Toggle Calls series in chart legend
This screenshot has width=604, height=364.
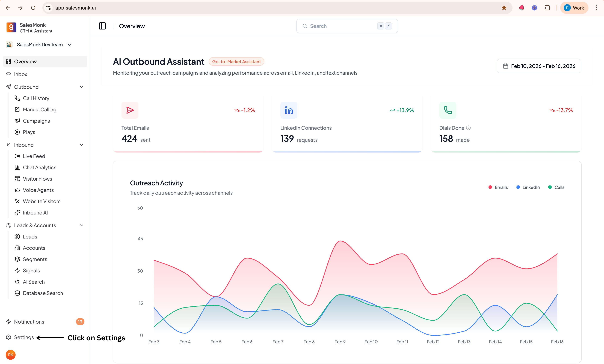[x=556, y=187]
